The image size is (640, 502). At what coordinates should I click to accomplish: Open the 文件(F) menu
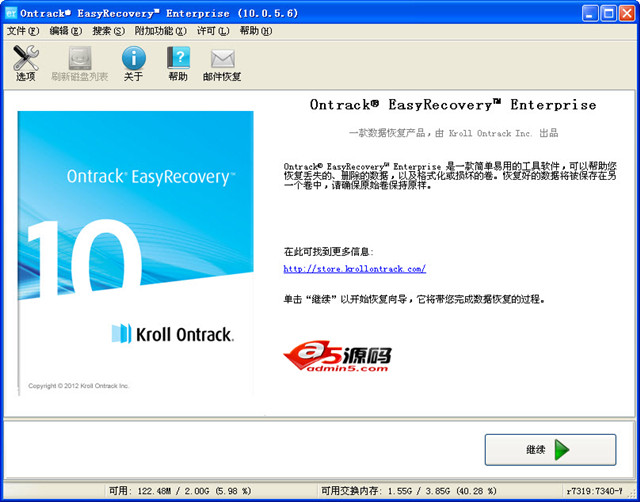point(23,31)
